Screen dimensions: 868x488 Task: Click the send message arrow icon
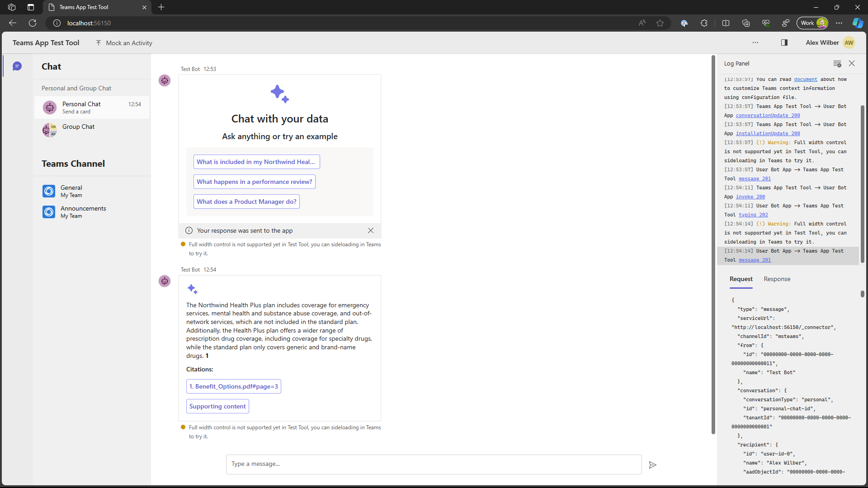pyautogui.click(x=652, y=465)
